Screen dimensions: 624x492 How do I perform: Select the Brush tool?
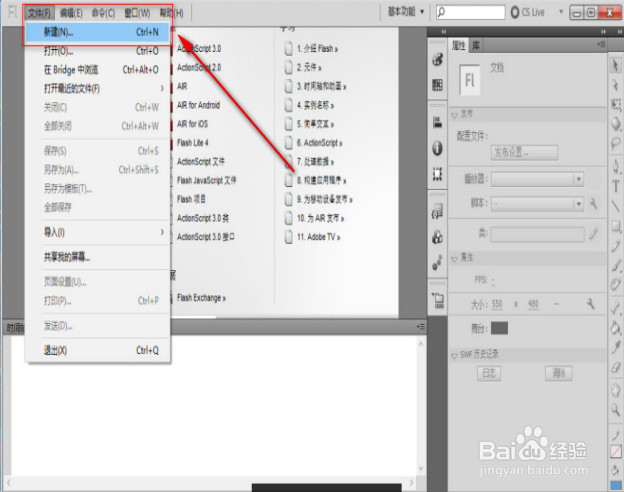(616, 265)
